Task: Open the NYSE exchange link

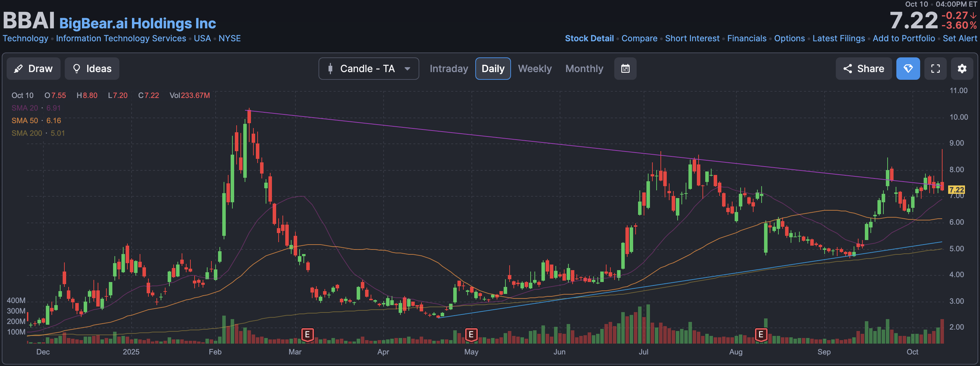Action: pos(229,38)
